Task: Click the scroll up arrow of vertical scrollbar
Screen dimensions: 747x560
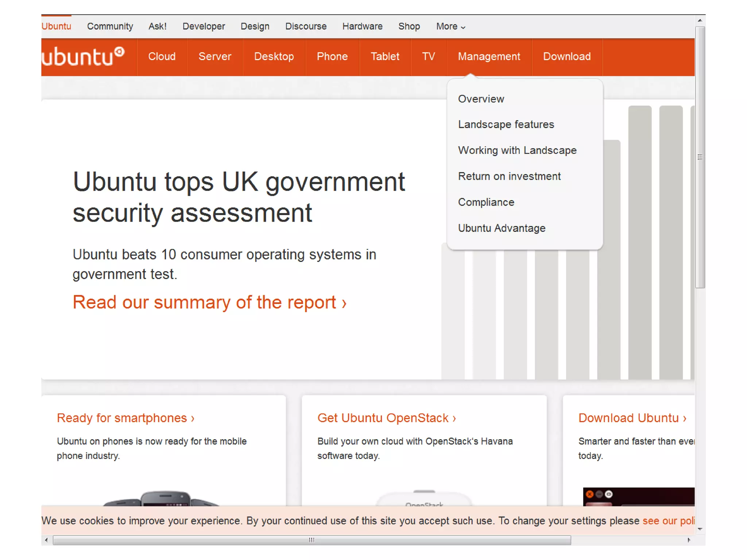Action: [x=700, y=20]
